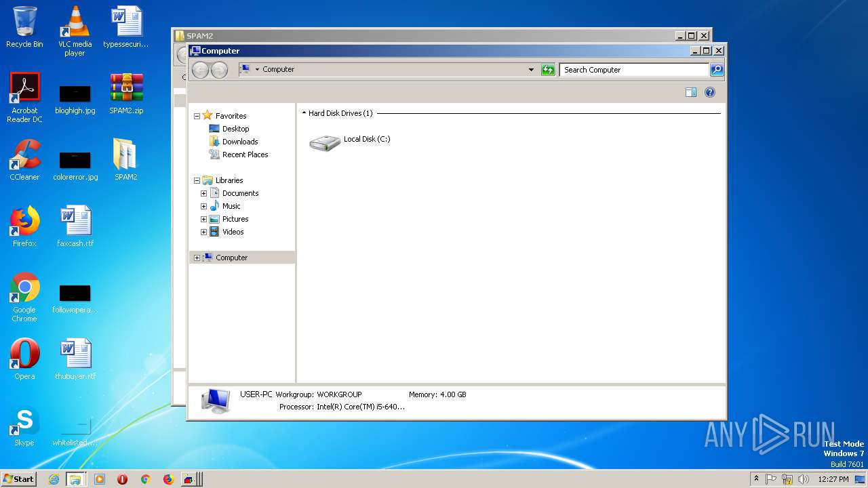Open Opera from the taskbar
Screen dimensions: 868x488
point(122,479)
